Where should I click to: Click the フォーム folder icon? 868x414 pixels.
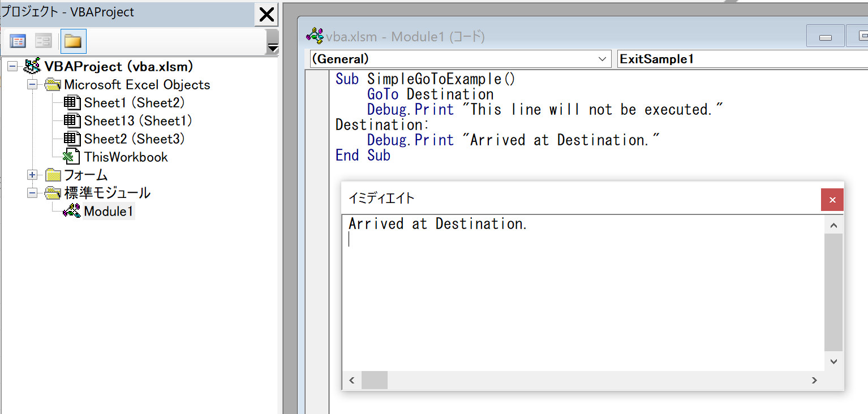[53, 175]
